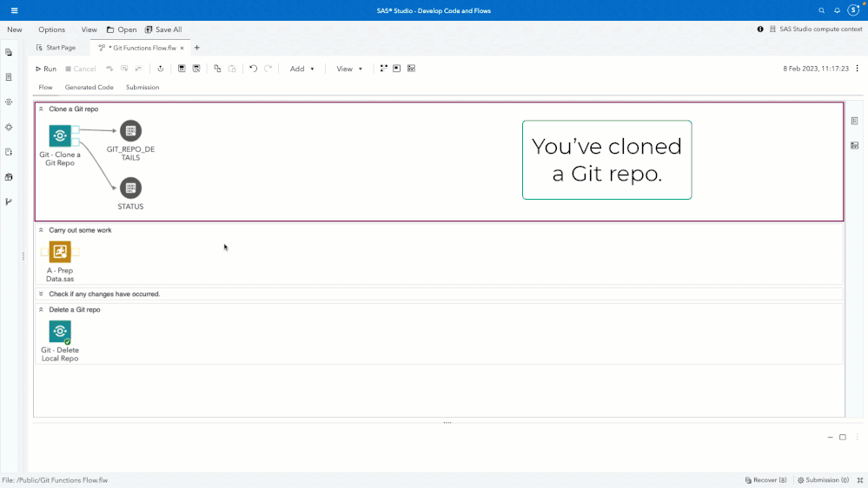868x488 pixels.
Task: Click the 'Clone a Git repo' swimlane title
Action: click(x=74, y=109)
